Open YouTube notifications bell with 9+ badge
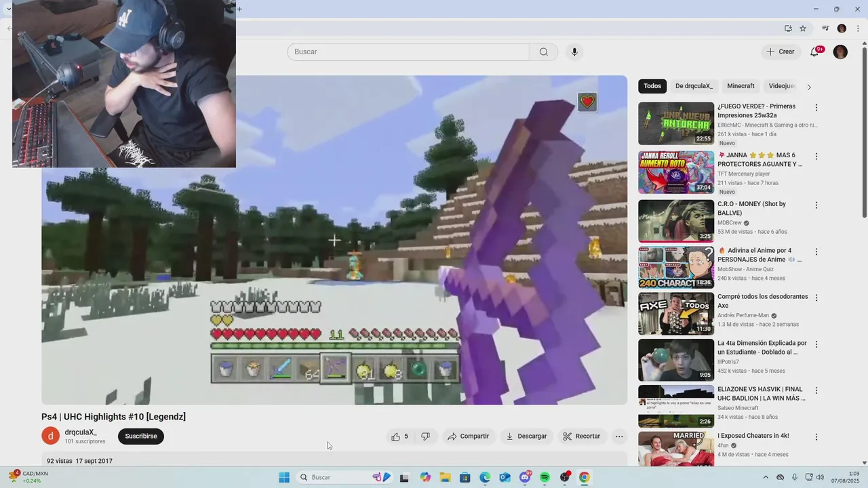868x488 pixels. click(815, 52)
